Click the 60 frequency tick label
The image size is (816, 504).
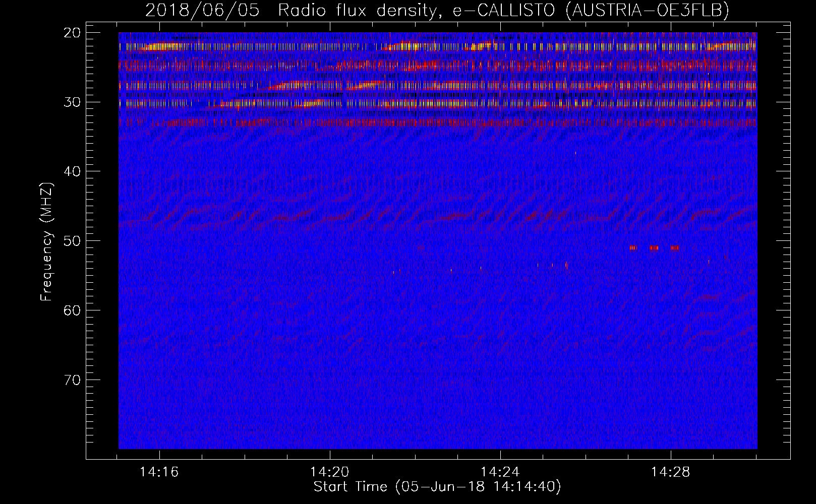[x=73, y=310]
